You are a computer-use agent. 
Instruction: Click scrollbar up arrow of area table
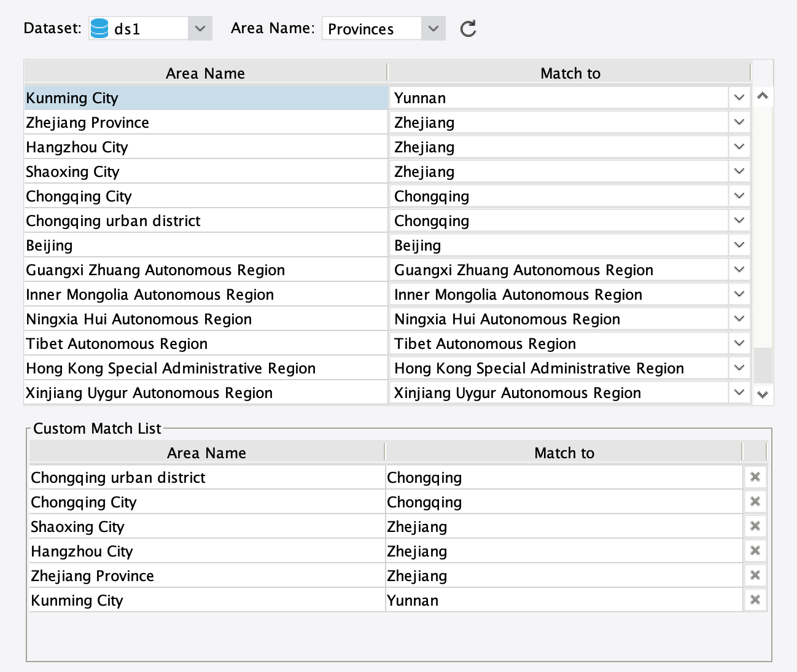(x=763, y=96)
